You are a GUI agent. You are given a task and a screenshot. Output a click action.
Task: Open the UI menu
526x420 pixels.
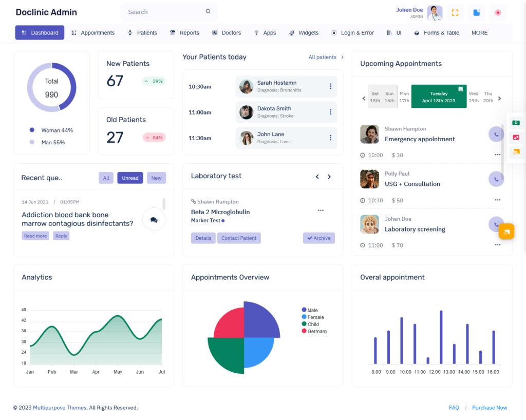394,33
